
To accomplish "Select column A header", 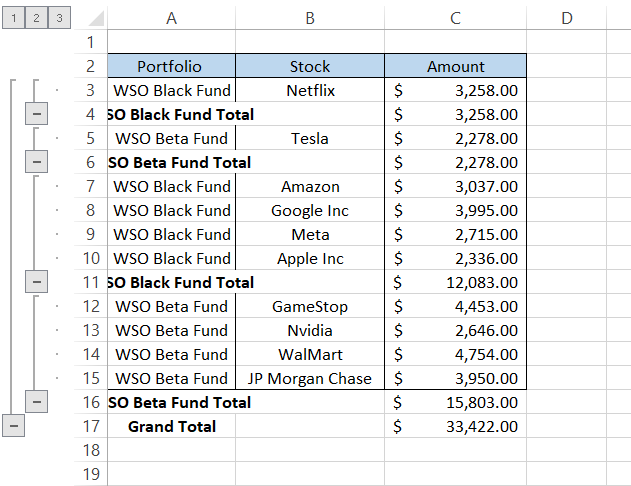I will 171,18.
